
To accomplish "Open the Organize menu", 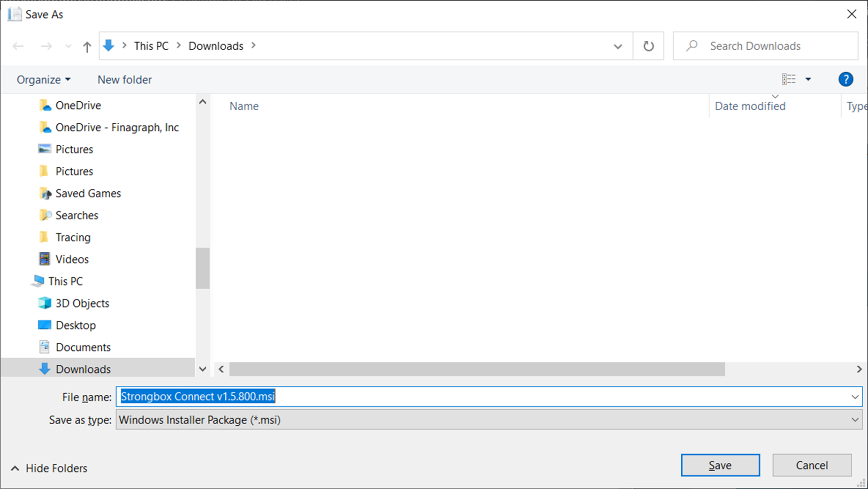I will (44, 80).
